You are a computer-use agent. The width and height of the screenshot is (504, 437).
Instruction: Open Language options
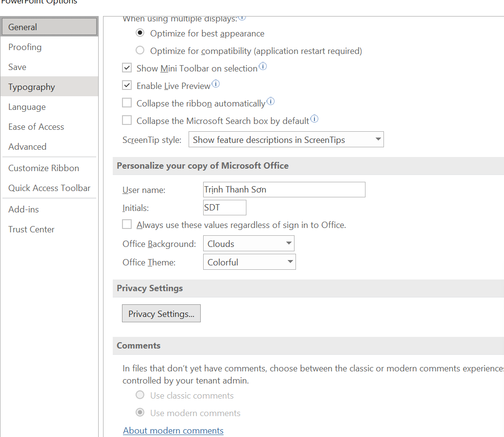pyautogui.click(x=50, y=107)
